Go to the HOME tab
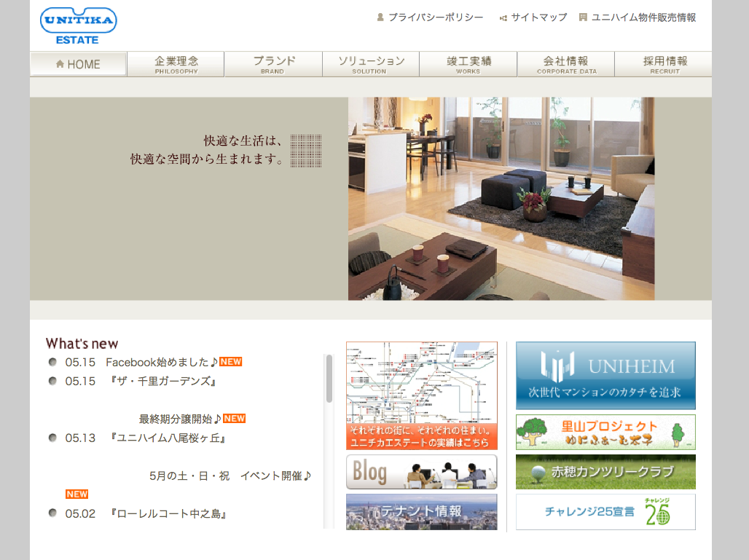Image resolution: width=749 pixels, height=560 pixels. pyautogui.click(x=78, y=64)
